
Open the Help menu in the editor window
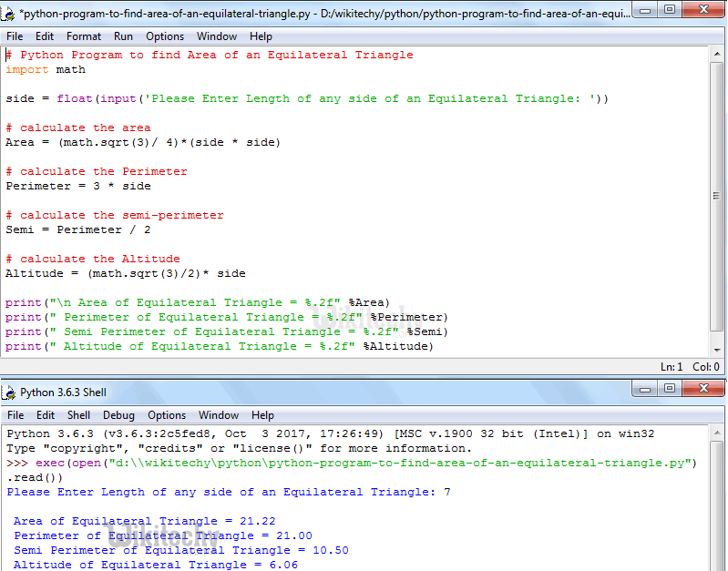261,36
